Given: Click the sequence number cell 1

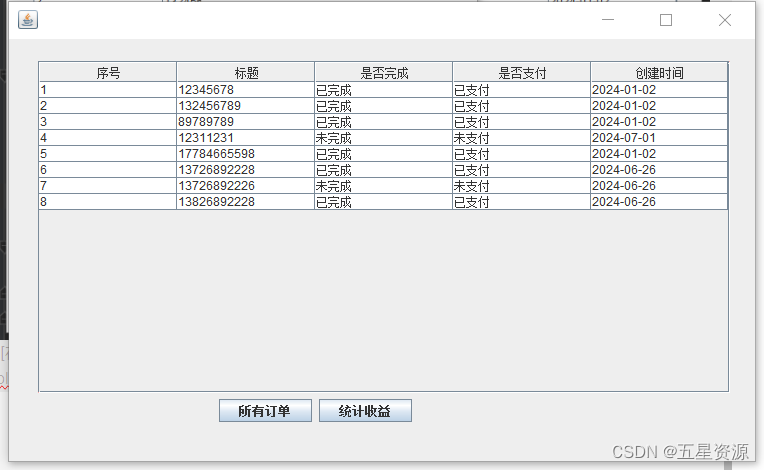Looking at the screenshot, I should tap(108, 90).
